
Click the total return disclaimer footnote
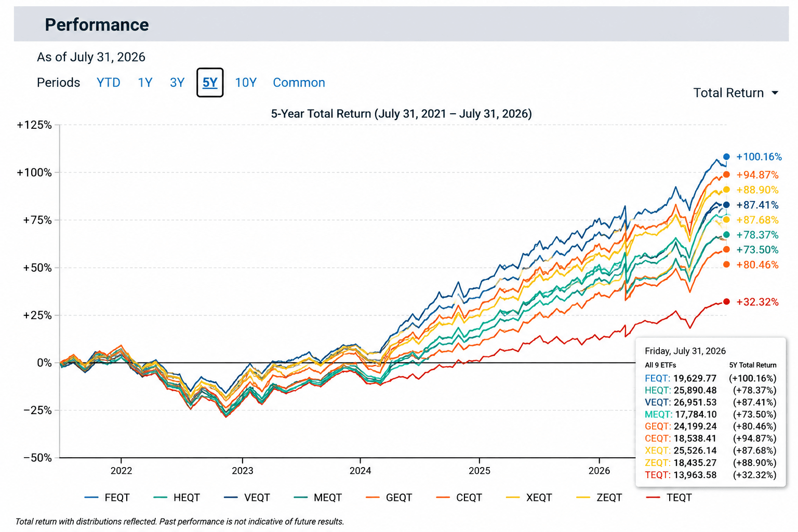click(x=180, y=522)
